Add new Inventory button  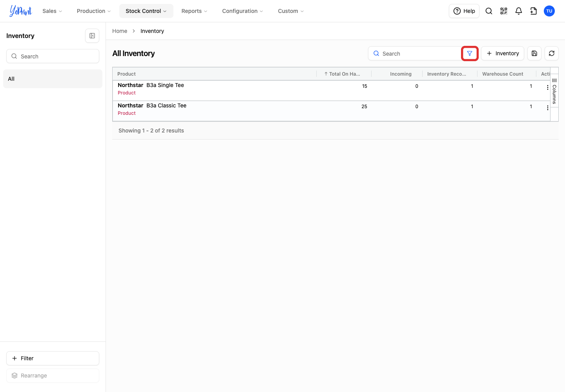(x=503, y=53)
